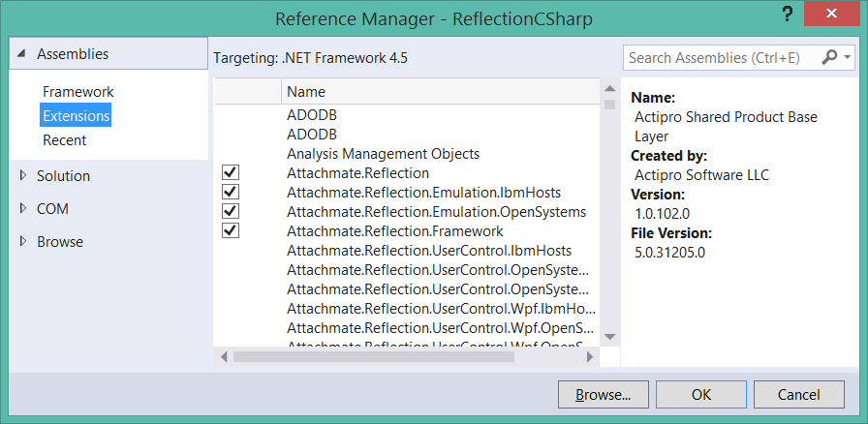Viewport: 868px width, 424px height.
Task: Uncheck the Attachmate.Reflection checkbox
Action: click(231, 173)
